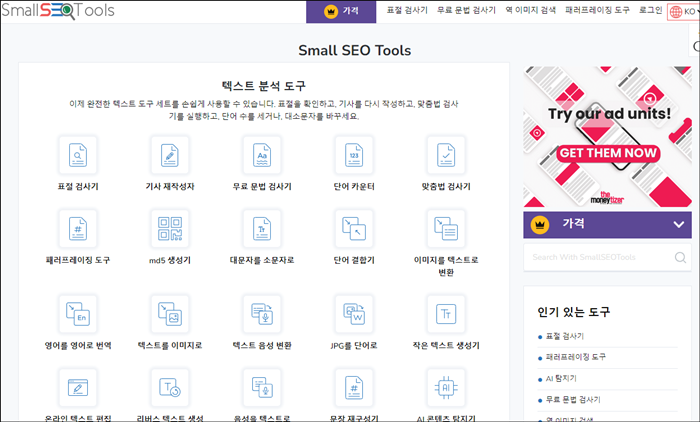The image size is (700, 422).
Task: Open the 이미지를 텍스트로 변환 icon
Action: coord(446,229)
